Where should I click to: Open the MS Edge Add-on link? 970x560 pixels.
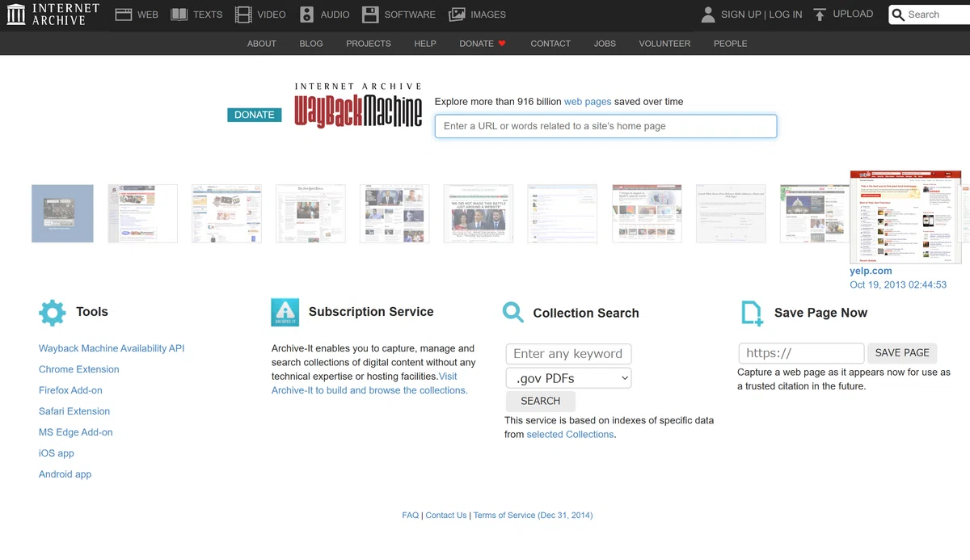point(76,432)
